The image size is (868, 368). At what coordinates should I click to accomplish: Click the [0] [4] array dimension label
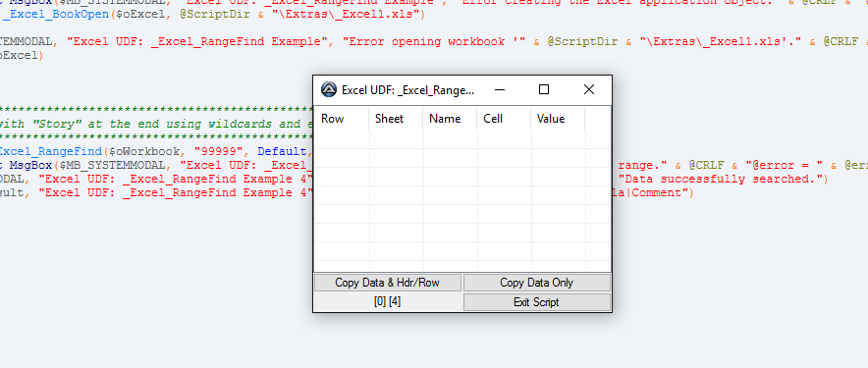[x=388, y=302]
